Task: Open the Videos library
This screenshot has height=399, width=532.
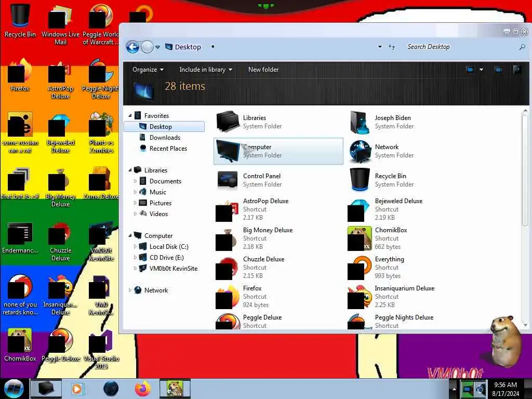Action: (158, 214)
